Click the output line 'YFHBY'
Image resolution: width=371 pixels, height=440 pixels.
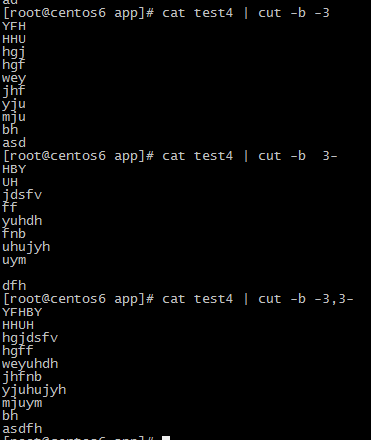[22, 312]
